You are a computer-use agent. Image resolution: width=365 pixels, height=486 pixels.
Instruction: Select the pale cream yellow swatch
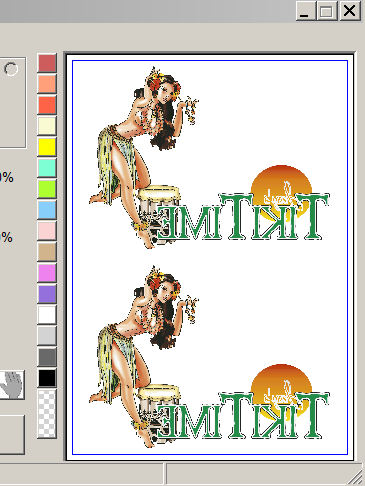click(47, 126)
